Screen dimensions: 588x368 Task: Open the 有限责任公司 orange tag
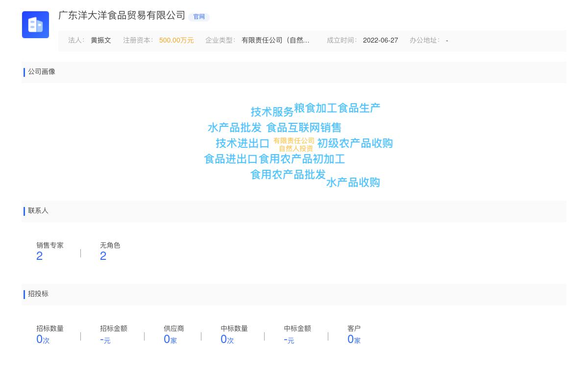click(x=294, y=140)
